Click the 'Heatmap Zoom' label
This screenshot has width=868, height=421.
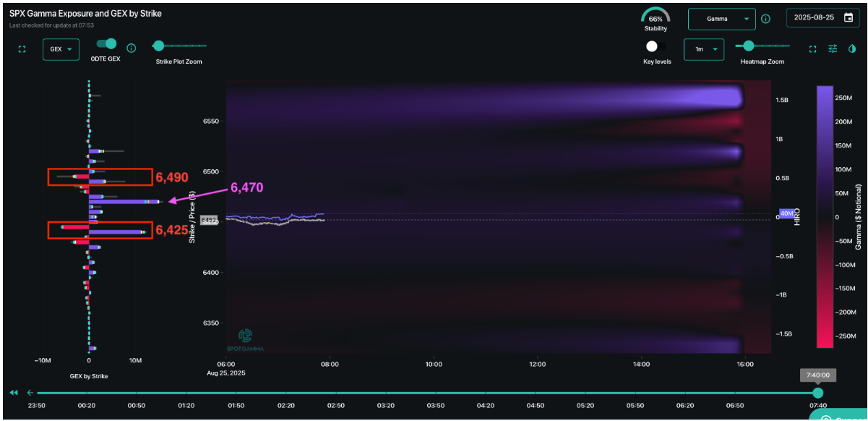click(x=762, y=61)
